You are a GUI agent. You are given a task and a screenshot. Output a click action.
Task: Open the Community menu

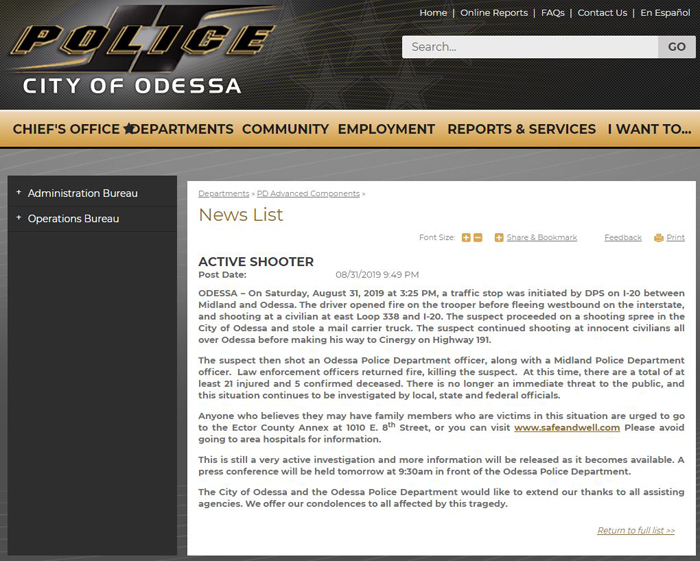click(285, 129)
